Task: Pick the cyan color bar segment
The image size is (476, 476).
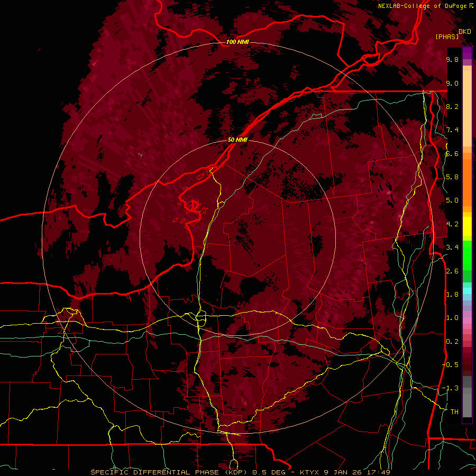Action: pos(467,291)
